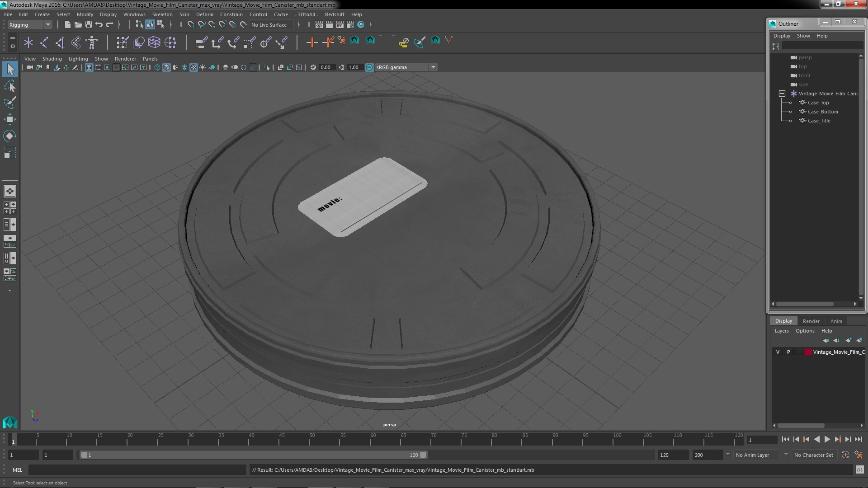Select Case_Bottom in the Outliner
868x488 pixels.
[823, 112]
